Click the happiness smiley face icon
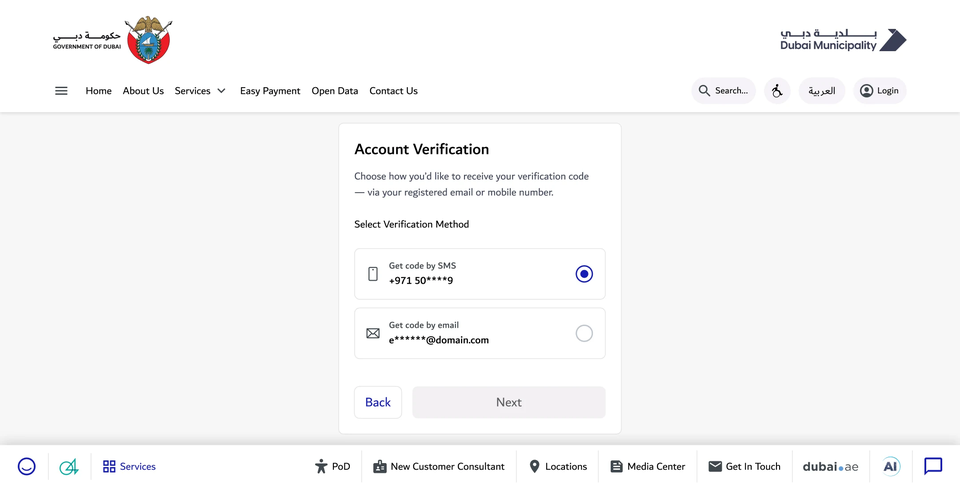The image size is (960, 488). pos(26,467)
